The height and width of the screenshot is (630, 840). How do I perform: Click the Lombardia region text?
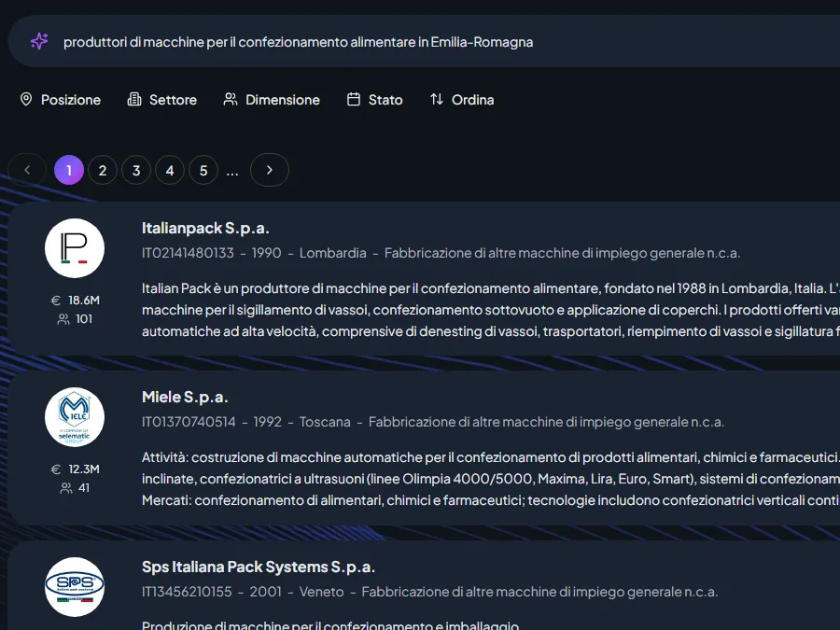pyautogui.click(x=332, y=253)
